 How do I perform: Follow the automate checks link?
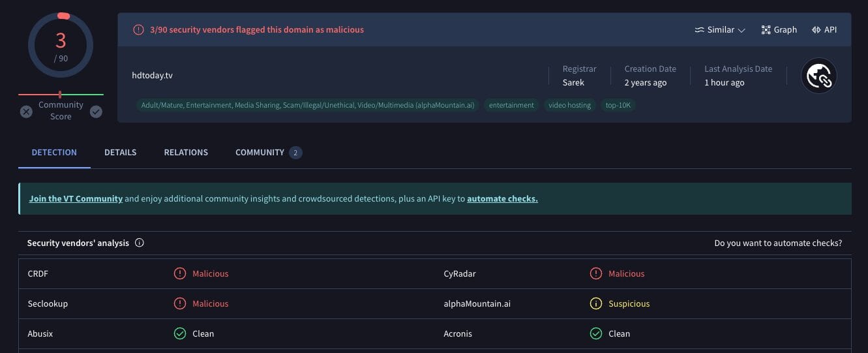pyautogui.click(x=502, y=198)
